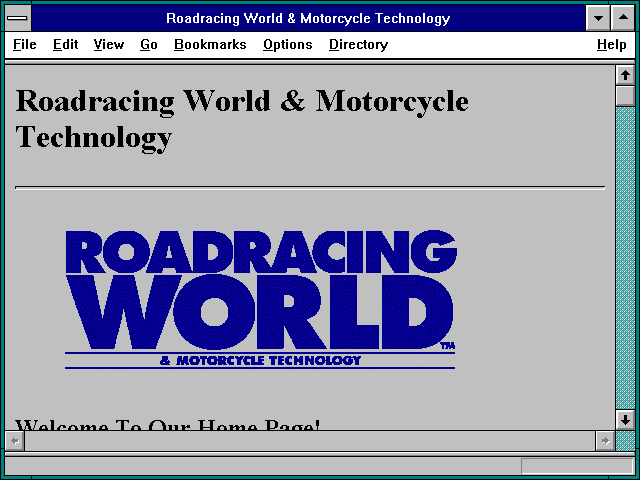Open the Edit menu
This screenshot has width=640, height=480.
pos(65,44)
